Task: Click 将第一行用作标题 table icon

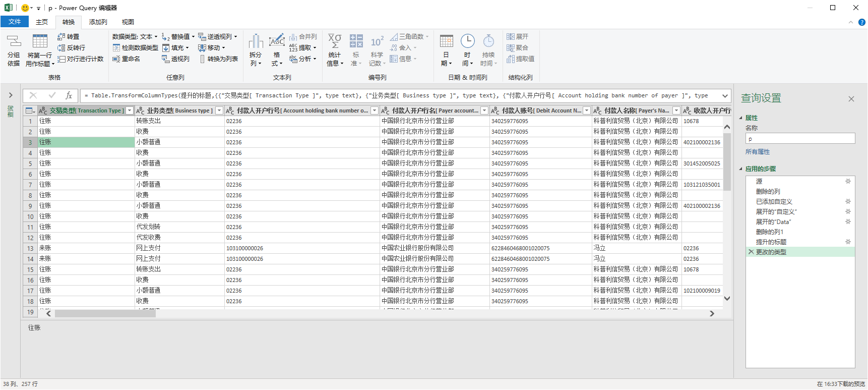Action: point(40,41)
